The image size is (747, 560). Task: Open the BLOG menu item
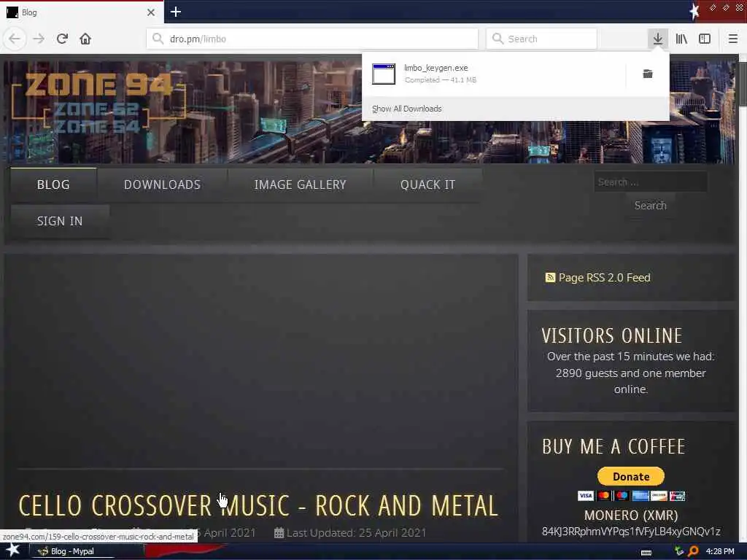pyautogui.click(x=53, y=184)
